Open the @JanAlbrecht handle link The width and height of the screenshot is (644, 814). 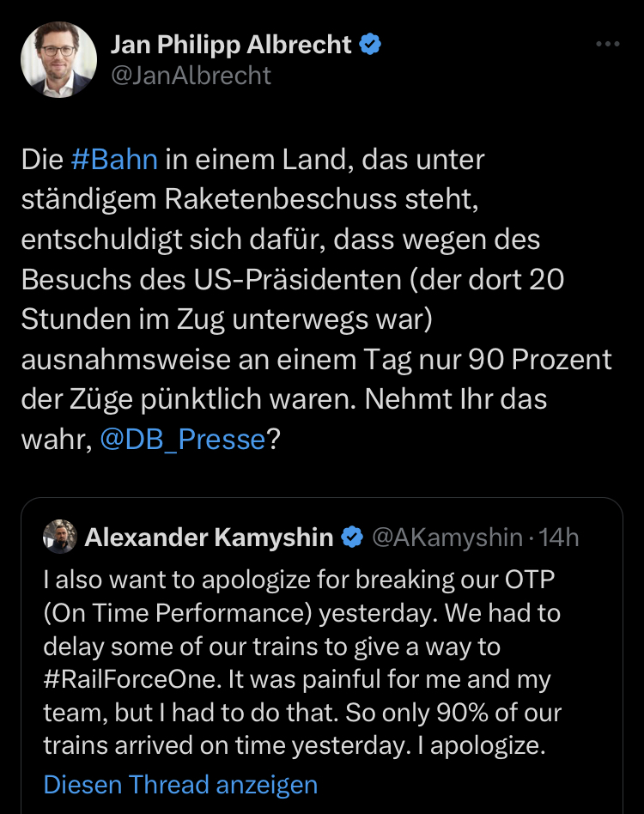tap(191, 76)
